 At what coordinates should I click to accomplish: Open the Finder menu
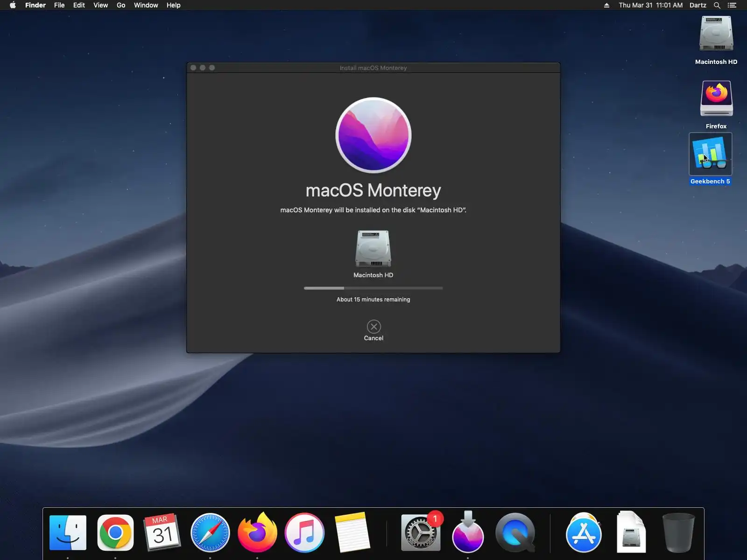click(35, 5)
